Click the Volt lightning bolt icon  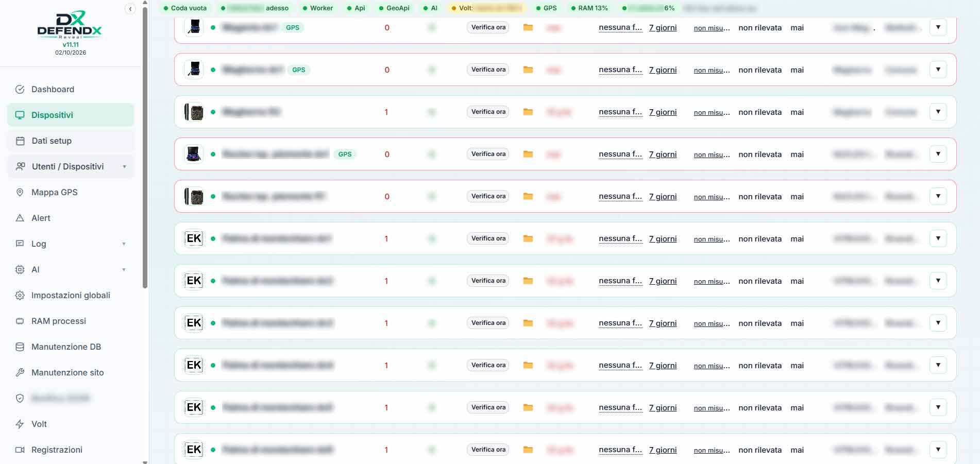pyautogui.click(x=20, y=424)
